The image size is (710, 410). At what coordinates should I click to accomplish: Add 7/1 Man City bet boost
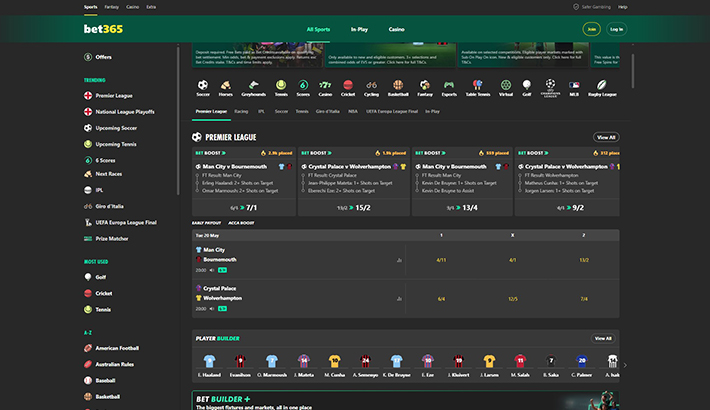(x=244, y=207)
